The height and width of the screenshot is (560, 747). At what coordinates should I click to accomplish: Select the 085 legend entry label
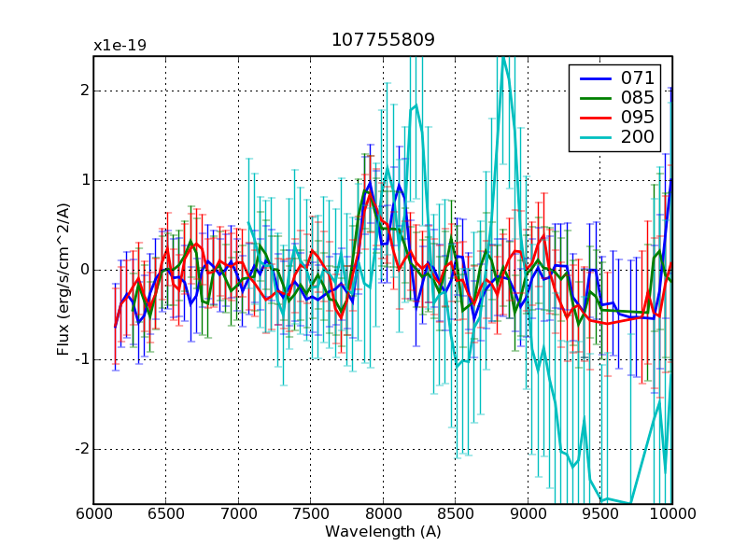pos(637,96)
